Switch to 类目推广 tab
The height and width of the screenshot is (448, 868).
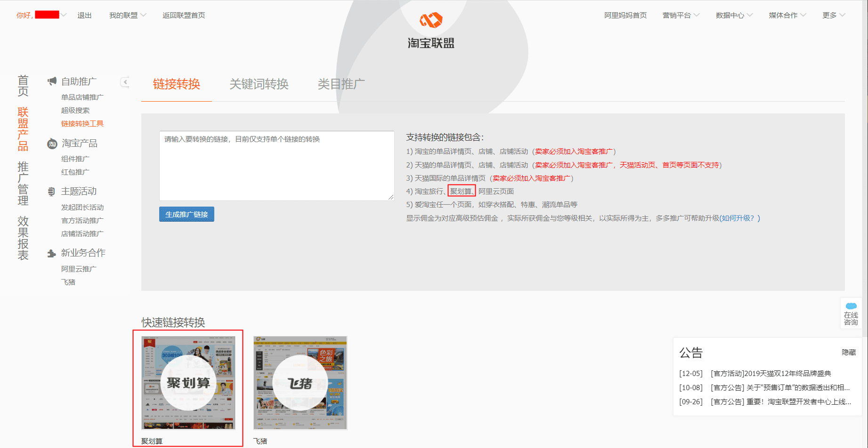coord(341,84)
